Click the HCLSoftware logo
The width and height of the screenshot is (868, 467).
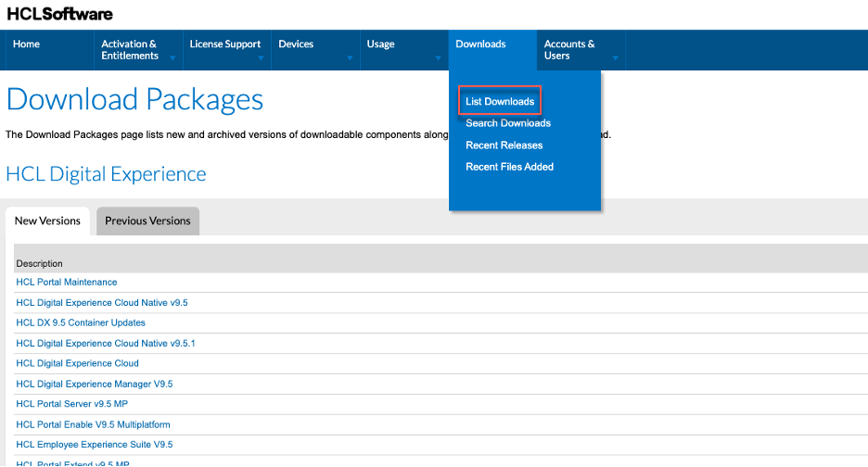click(x=59, y=14)
